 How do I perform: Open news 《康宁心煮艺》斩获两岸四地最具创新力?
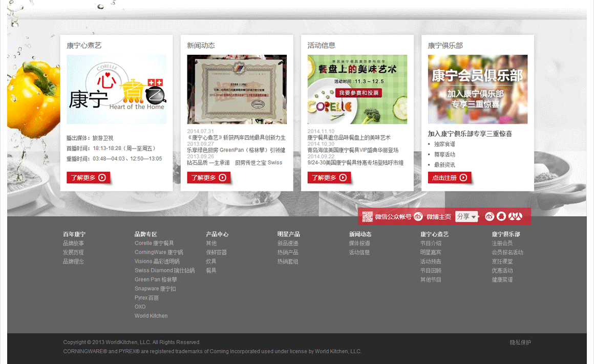[x=237, y=138]
